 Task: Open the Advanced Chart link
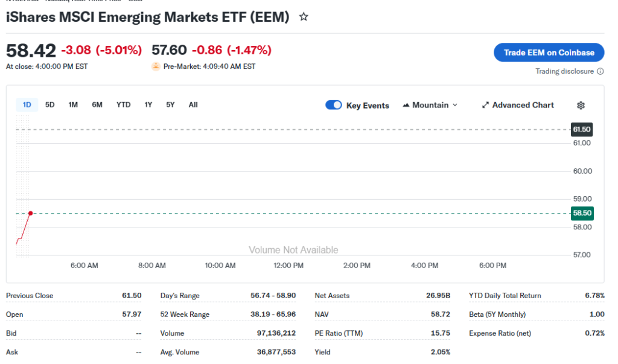pyautogui.click(x=523, y=105)
